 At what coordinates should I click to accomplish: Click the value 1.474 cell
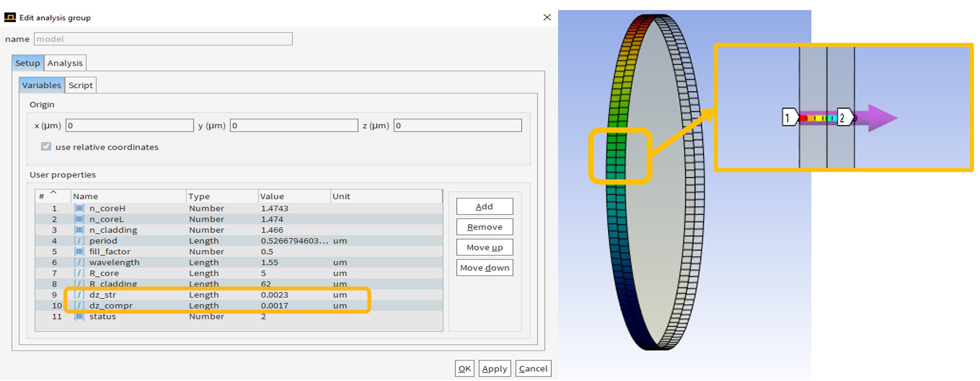coord(272,219)
